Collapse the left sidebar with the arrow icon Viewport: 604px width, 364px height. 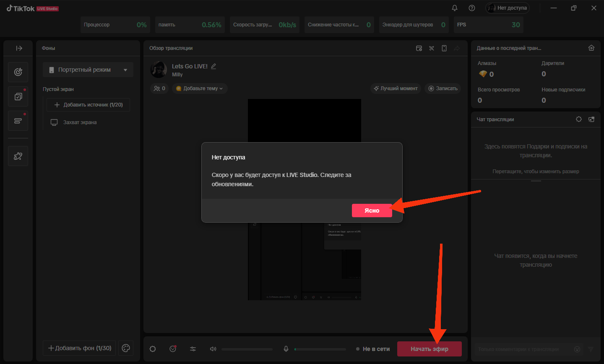coord(19,48)
